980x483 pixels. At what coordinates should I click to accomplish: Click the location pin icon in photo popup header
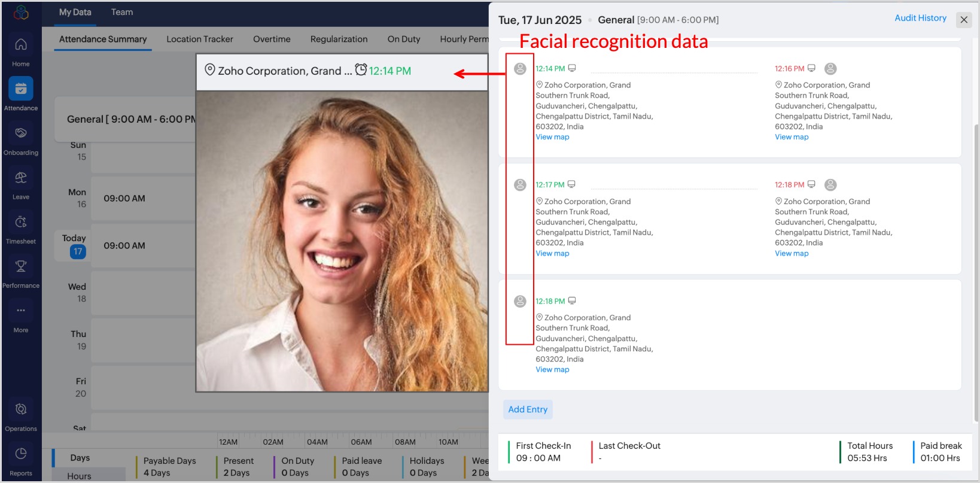pos(210,70)
